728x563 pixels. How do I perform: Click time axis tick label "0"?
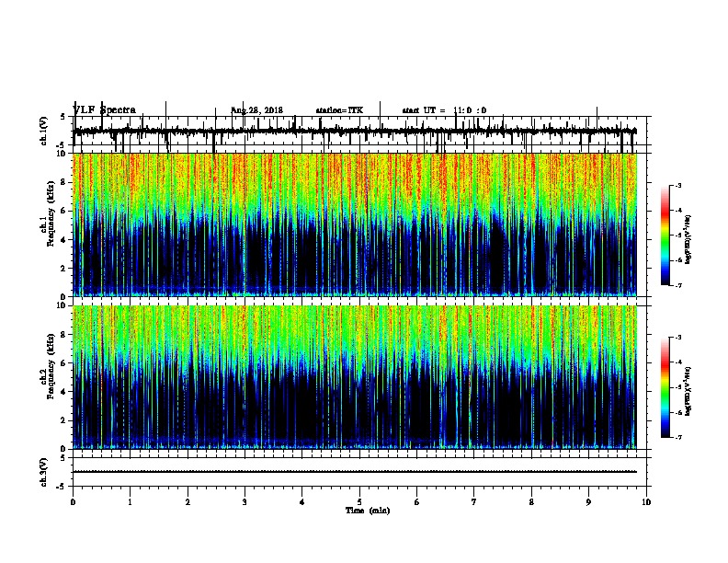[73, 502]
